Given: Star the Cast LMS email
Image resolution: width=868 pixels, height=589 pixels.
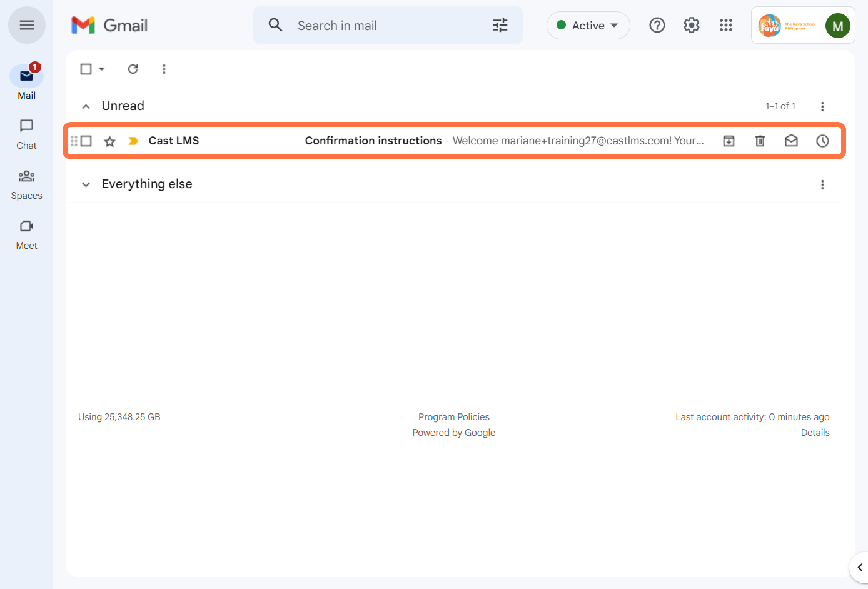Looking at the screenshot, I should point(110,141).
